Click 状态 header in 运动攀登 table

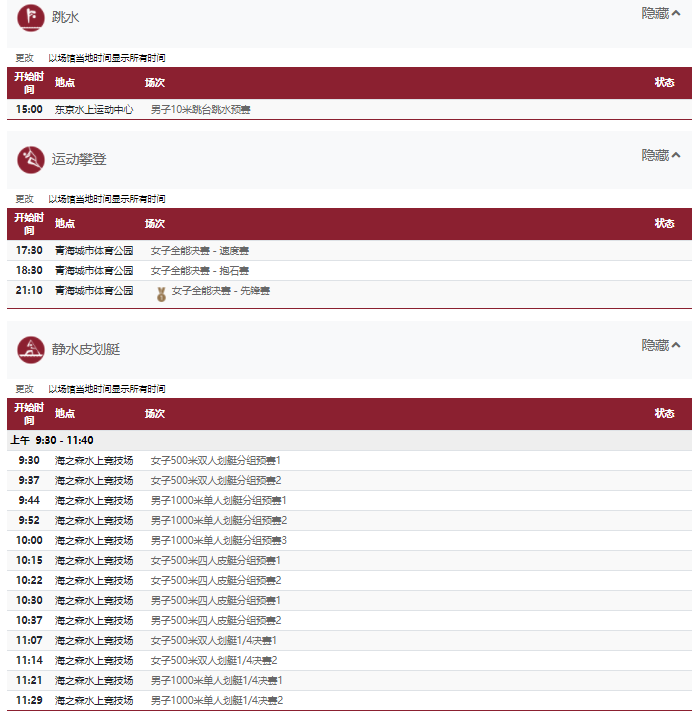[665, 223]
